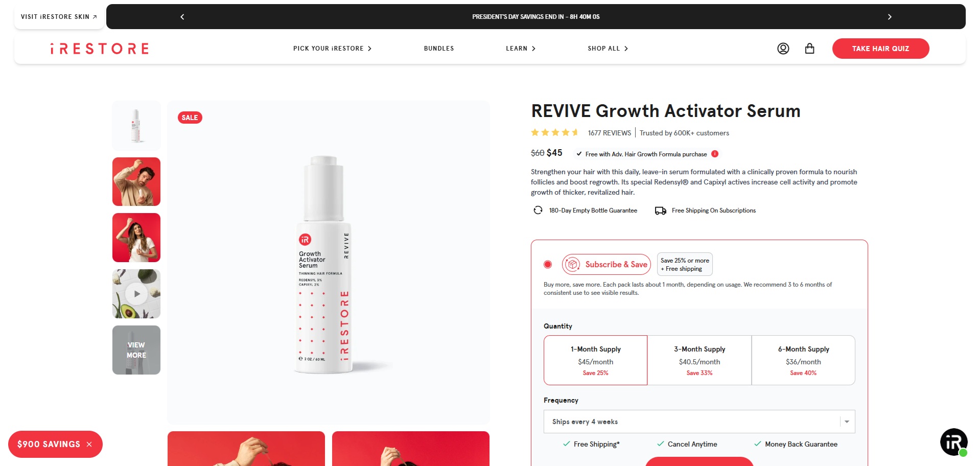
Task: Follow the Visit iRestore Skin link
Action: pyautogui.click(x=59, y=17)
